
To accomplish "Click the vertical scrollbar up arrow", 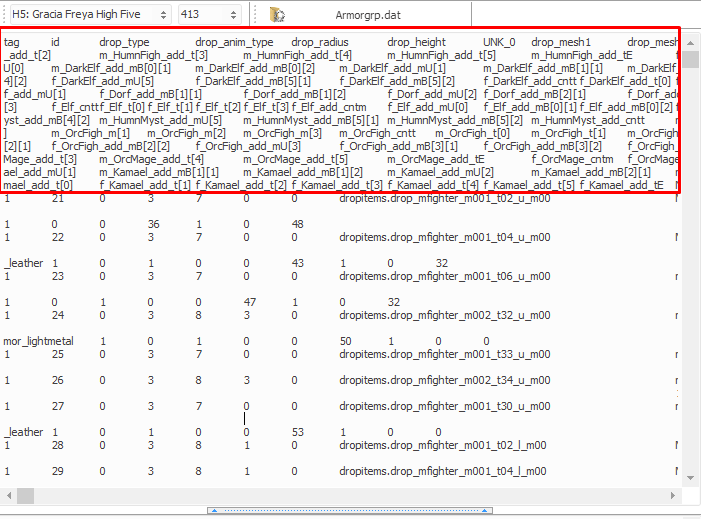I will coord(690,43).
